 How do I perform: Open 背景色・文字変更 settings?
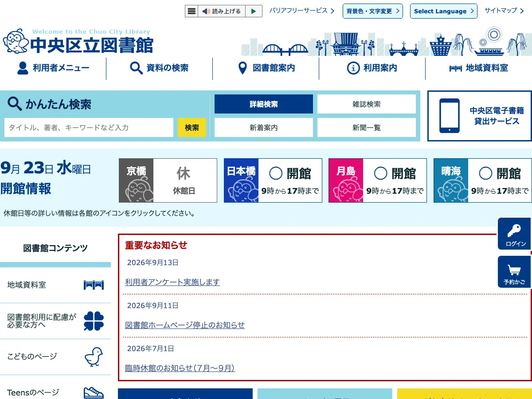tap(373, 11)
